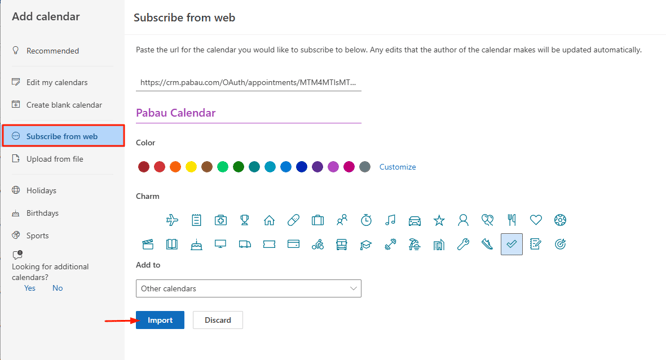The width and height of the screenshot is (666, 360).
Task: Open Subscribe from web section
Action: [63, 136]
